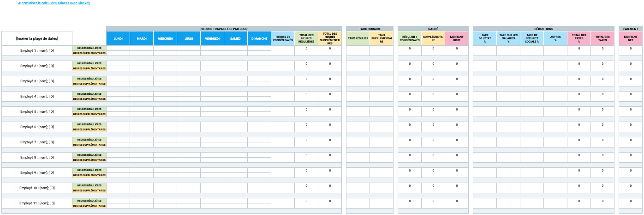Viewport: 644px width, 215px height.
Task: Select Employé 3's Montant Brut value
Action: [457, 81]
